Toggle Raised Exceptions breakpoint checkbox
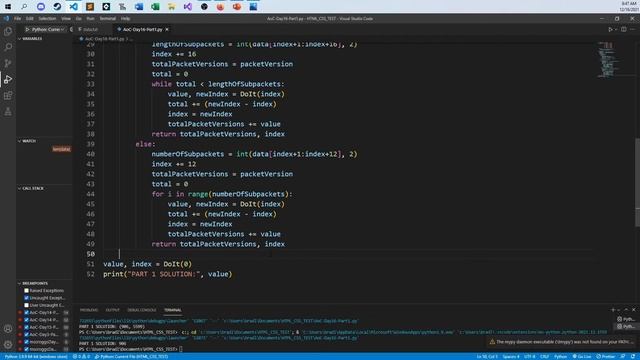This screenshot has height=360, width=640. coord(27,291)
